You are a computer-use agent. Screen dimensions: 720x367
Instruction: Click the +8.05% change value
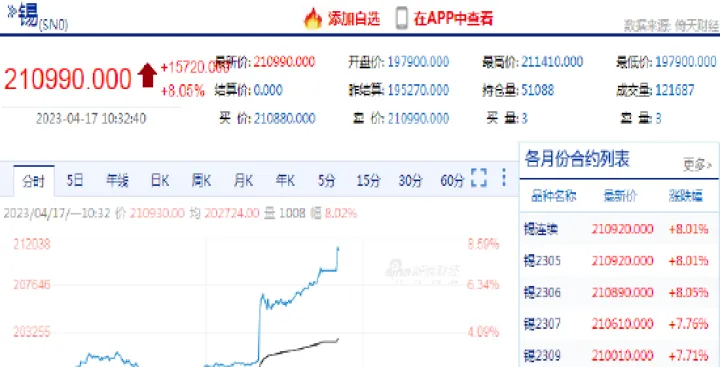[182, 91]
